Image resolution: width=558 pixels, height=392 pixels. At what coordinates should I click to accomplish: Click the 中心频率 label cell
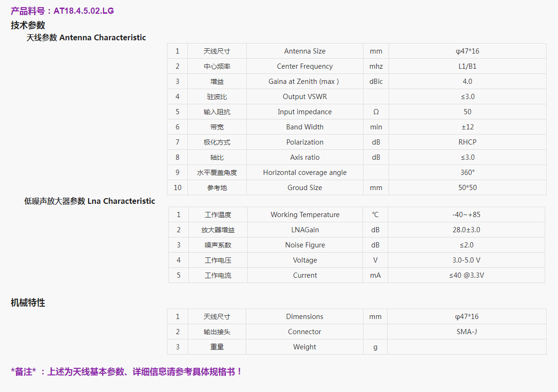pos(217,66)
